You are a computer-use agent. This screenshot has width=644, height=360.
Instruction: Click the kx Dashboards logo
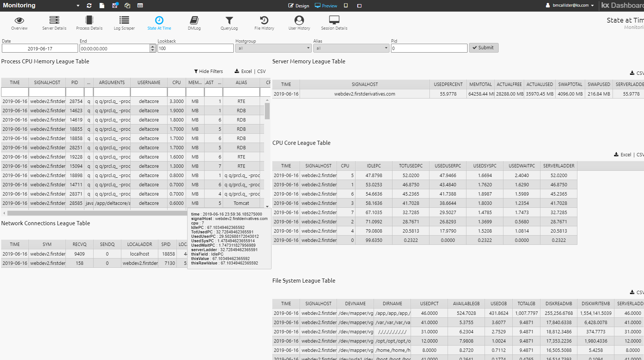(x=623, y=5)
